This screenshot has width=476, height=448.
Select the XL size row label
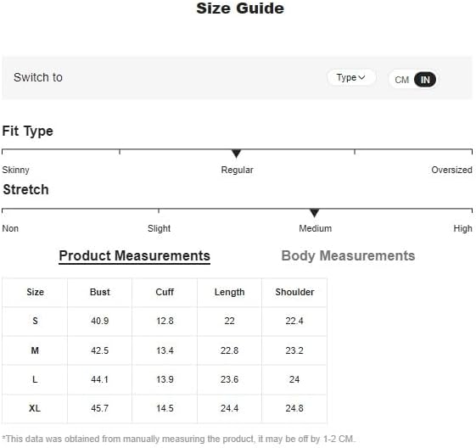tap(35, 408)
